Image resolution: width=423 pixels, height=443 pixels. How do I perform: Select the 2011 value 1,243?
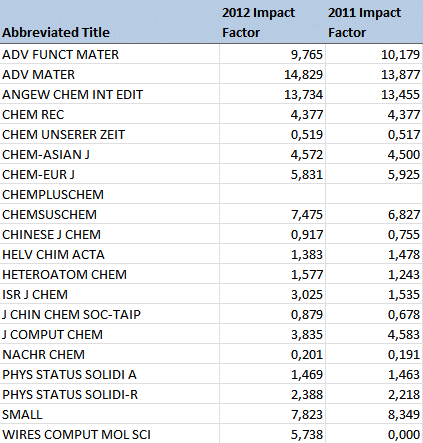(x=404, y=275)
